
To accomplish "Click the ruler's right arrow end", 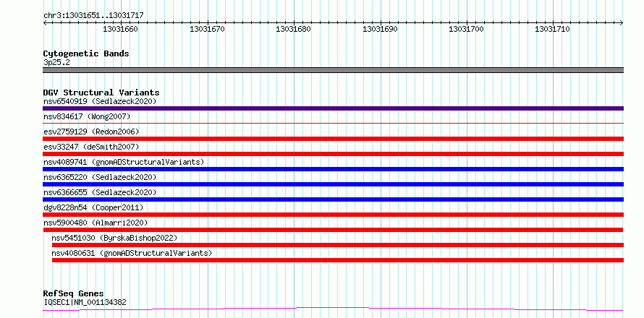I will [x=622, y=23].
